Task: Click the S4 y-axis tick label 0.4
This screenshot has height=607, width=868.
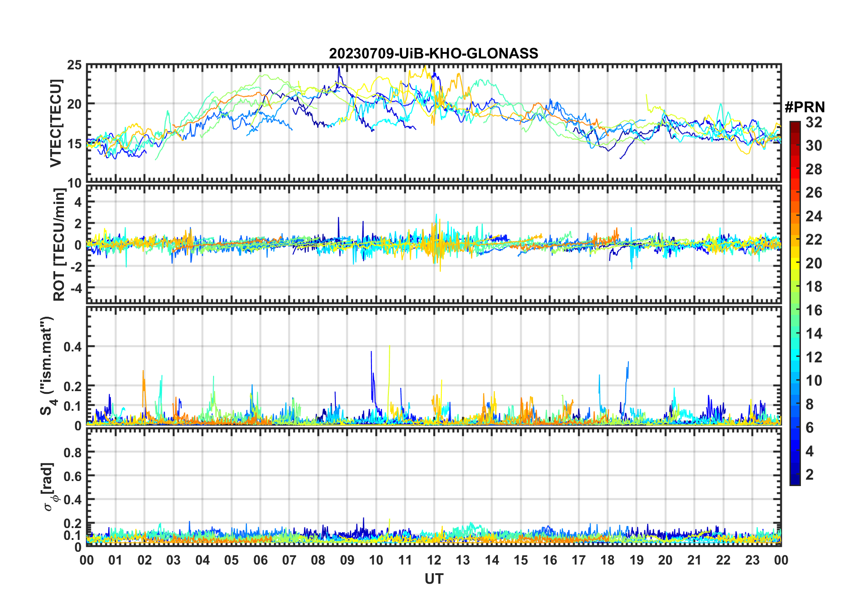Action: click(x=73, y=347)
